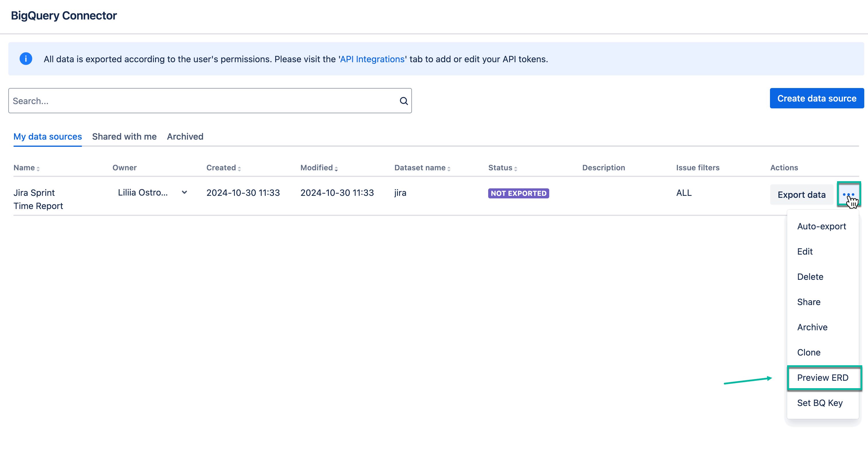Sort by Modified column arrows
Screen dimensions: 868x453
pyautogui.click(x=336, y=169)
